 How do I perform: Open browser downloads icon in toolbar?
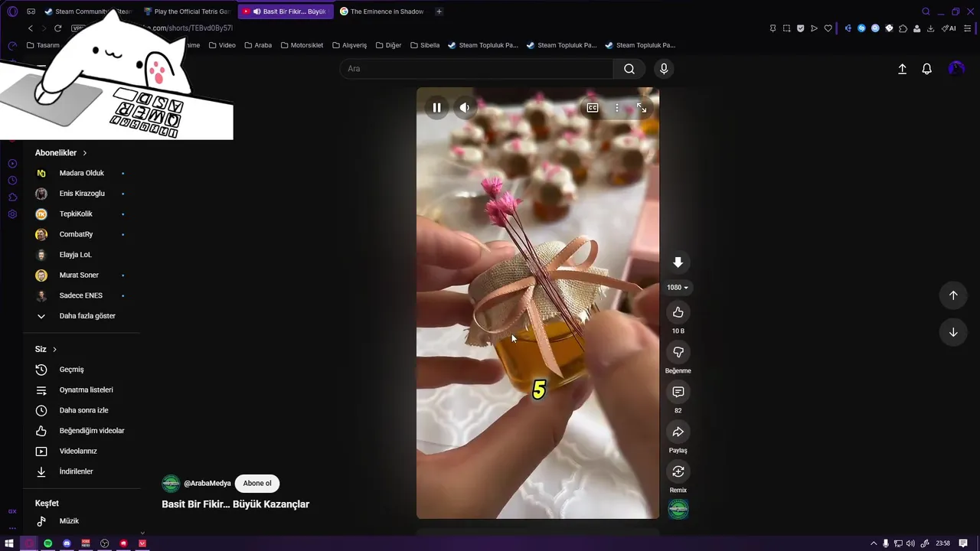click(930, 28)
